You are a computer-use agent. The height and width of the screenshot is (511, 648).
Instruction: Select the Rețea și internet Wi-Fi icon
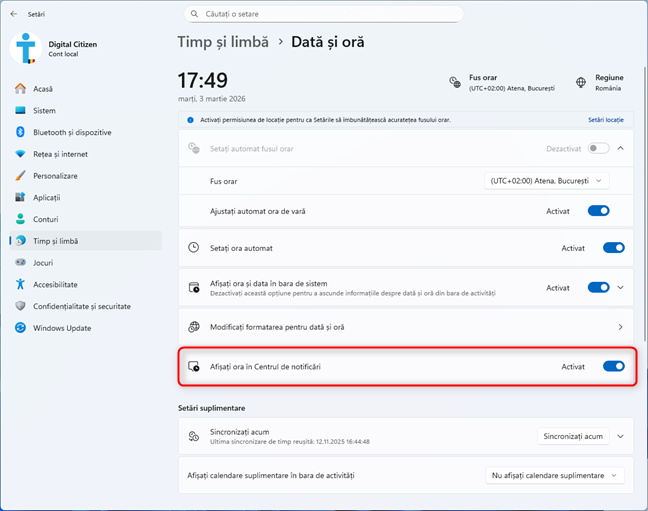(20, 154)
